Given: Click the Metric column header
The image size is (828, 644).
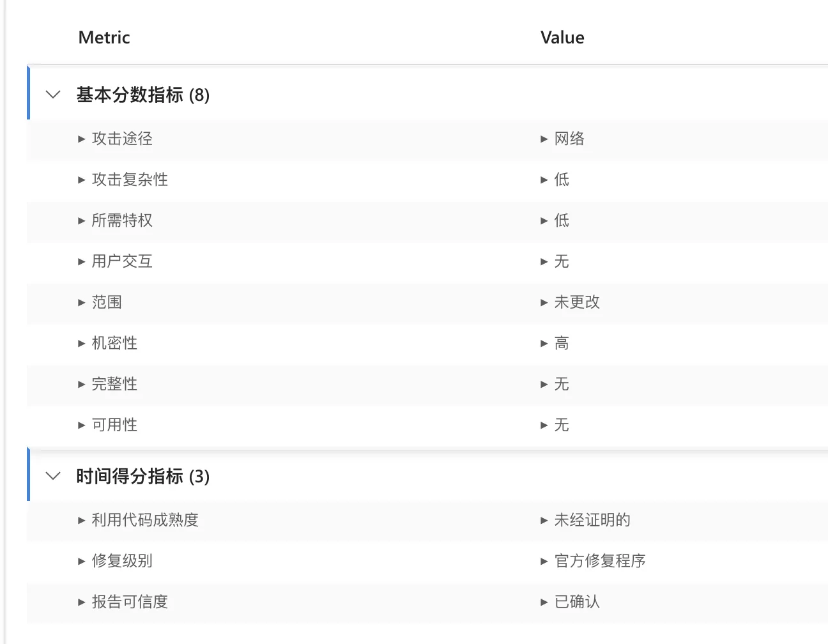Looking at the screenshot, I should [104, 38].
